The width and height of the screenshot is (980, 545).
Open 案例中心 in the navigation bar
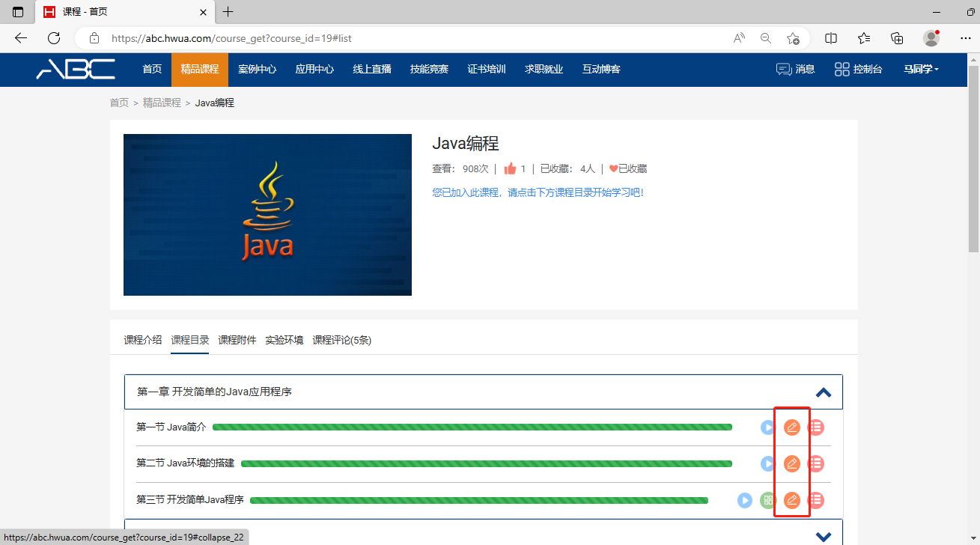[257, 69]
